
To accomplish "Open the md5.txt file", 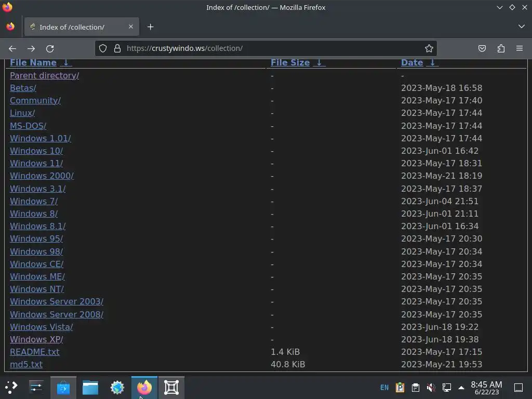I will (26, 364).
